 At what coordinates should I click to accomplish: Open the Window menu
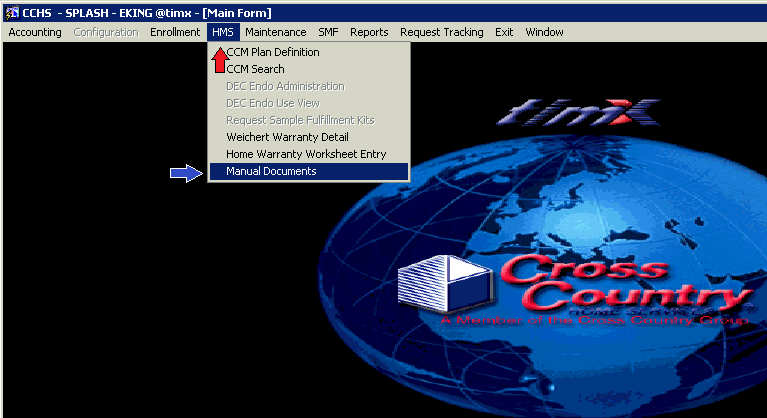(x=544, y=32)
